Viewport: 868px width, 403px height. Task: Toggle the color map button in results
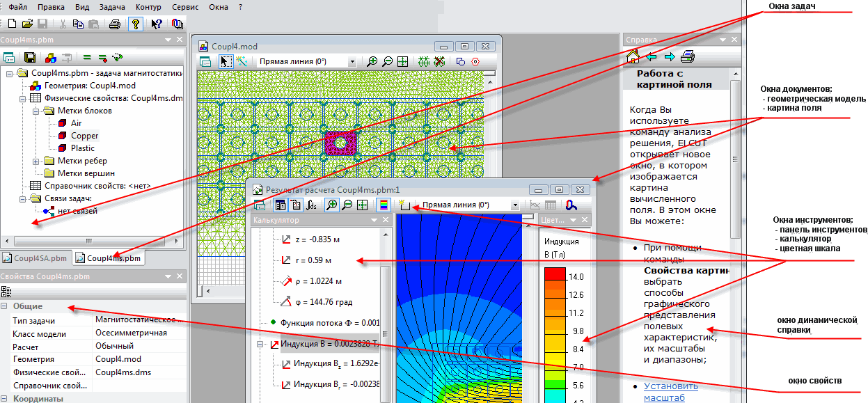click(383, 205)
